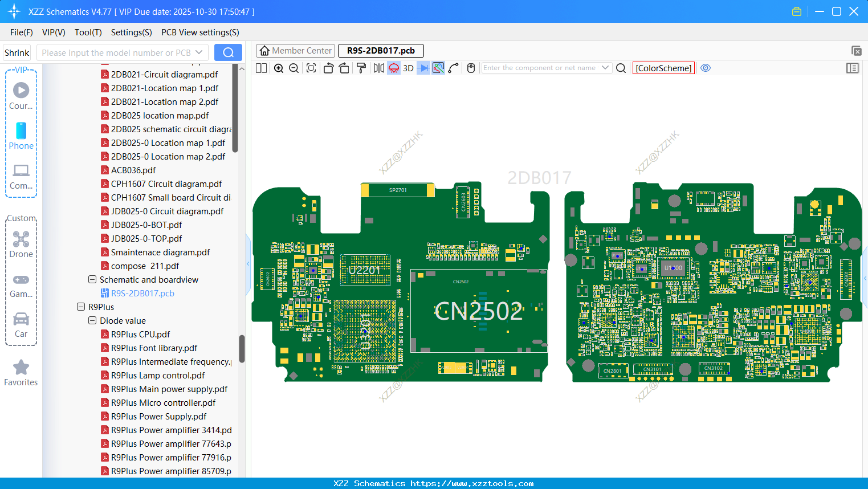Click the mirror flip board icon
Screen dimensions: 868x489
[x=379, y=68]
